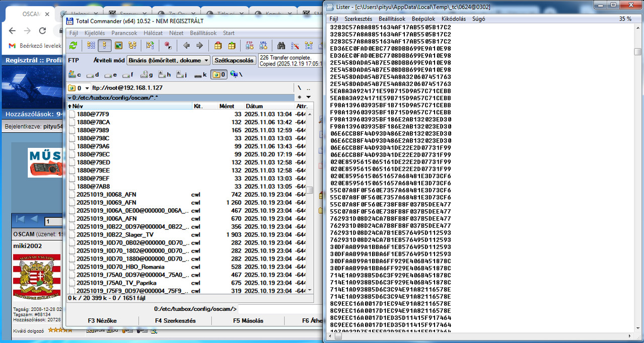The width and height of the screenshot is (644, 343).
Task: Click the Szétkapcsolás disconnect button
Action: 234,60
